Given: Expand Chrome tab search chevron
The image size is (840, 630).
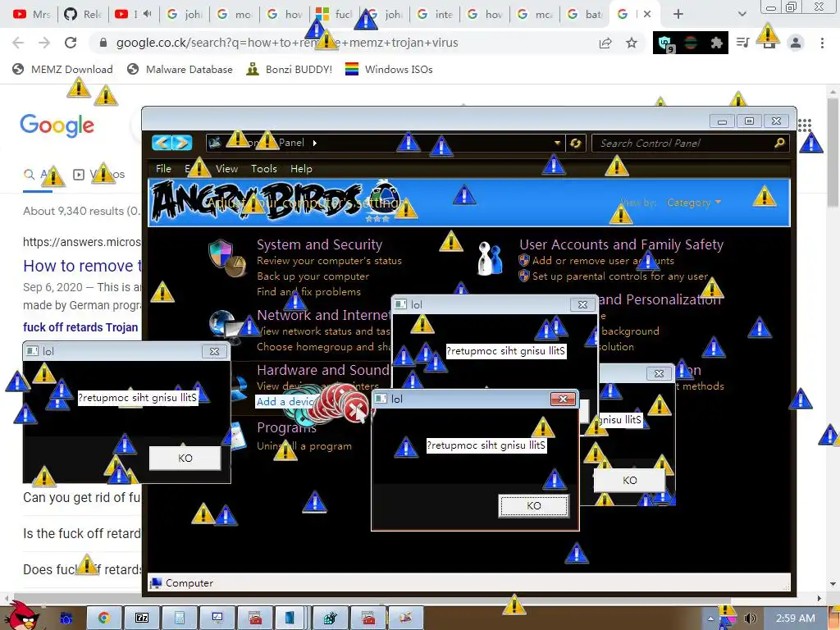Looking at the screenshot, I should point(742,14).
